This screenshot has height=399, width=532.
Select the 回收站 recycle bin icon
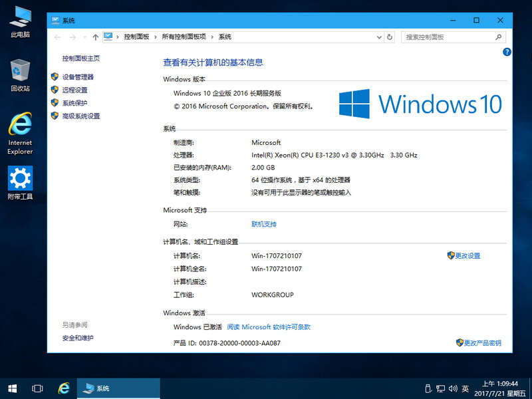[x=21, y=75]
